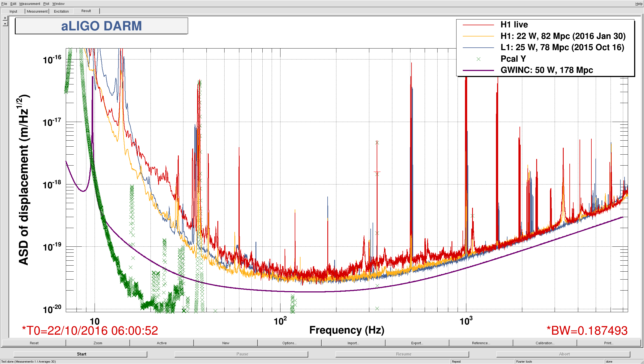Click the right-arrow pad expander icon

tap(5, 18)
